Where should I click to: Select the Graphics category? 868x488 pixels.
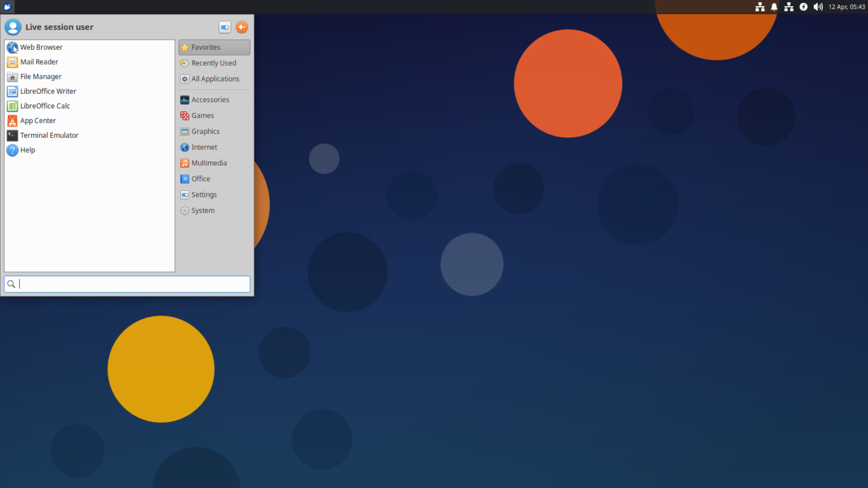tap(205, 131)
